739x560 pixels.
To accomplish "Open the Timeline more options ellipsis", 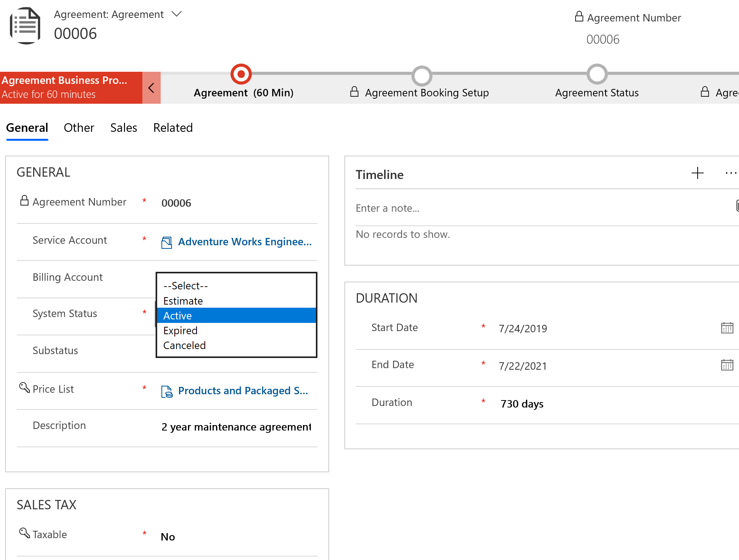I will pos(731,173).
